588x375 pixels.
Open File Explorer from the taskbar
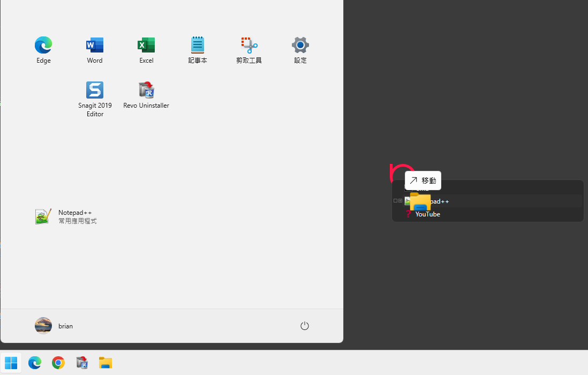pyautogui.click(x=105, y=363)
